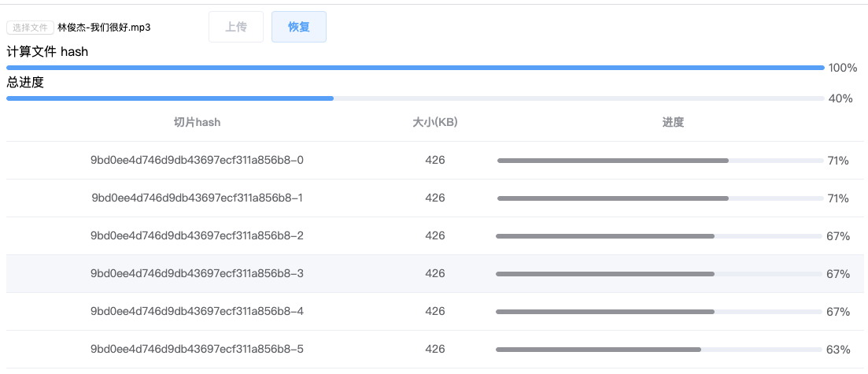Click the 426 size cell of chunk b8-2
This screenshot has height=374, width=868.
point(435,236)
